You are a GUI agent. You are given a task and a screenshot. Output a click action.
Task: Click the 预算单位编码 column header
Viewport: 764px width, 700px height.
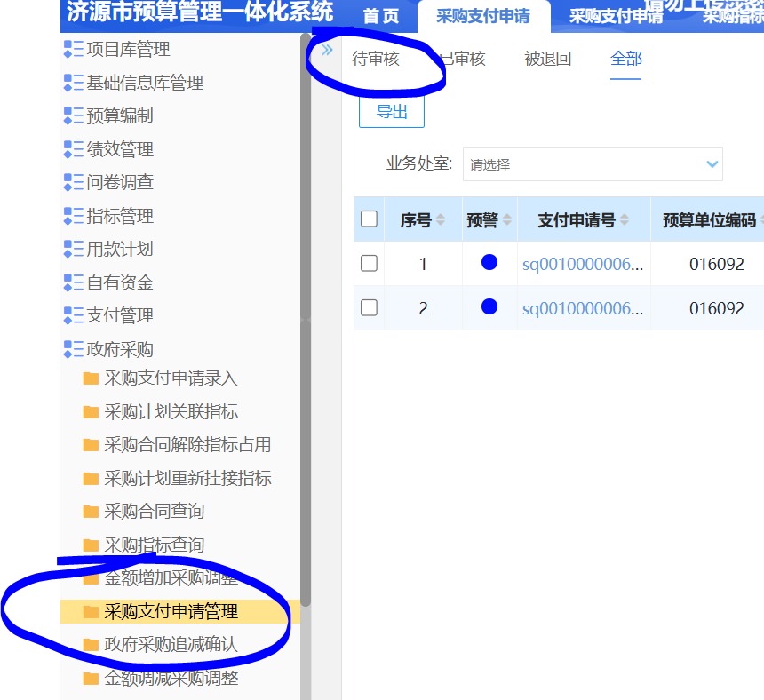coord(710,220)
